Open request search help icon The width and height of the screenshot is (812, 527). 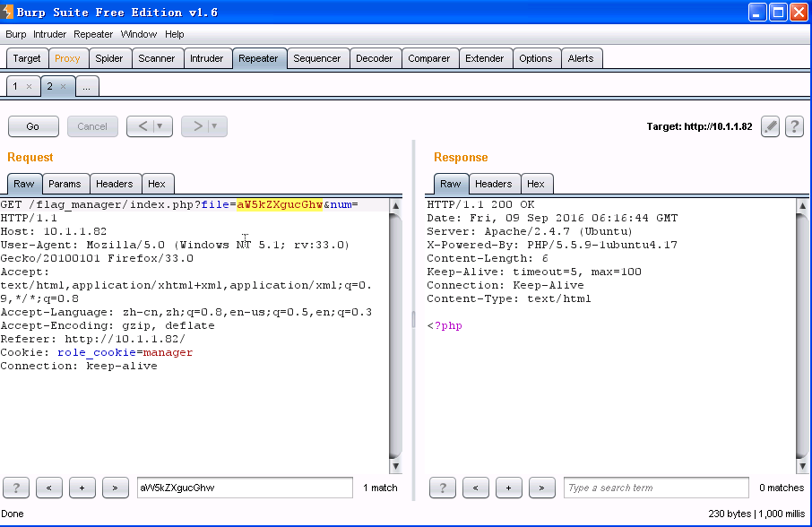click(16, 488)
